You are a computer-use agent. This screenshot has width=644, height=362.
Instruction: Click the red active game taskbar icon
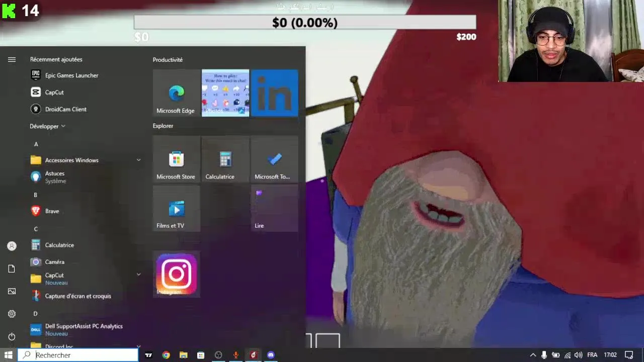pyautogui.click(x=253, y=355)
